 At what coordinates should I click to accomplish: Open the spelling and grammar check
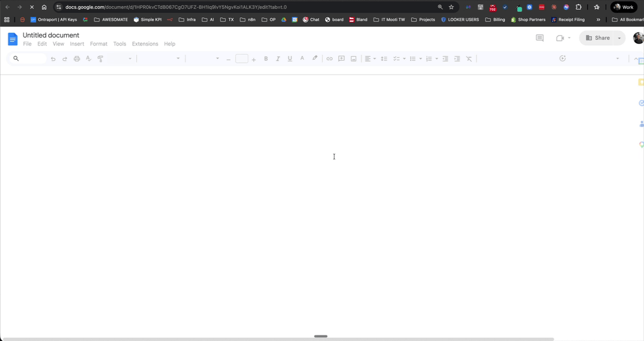pyautogui.click(x=88, y=58)
